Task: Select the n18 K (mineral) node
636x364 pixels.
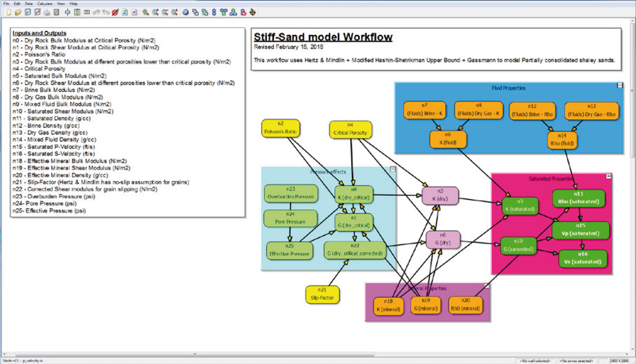Action: 389,306
